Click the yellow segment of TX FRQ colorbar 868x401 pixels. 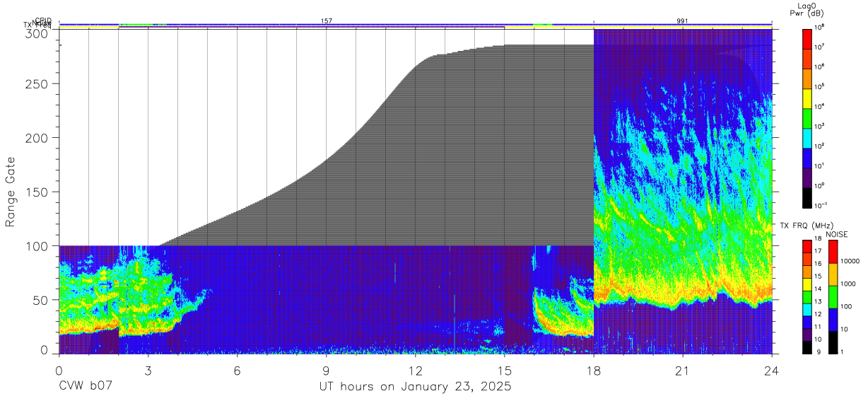coord(807,284)
